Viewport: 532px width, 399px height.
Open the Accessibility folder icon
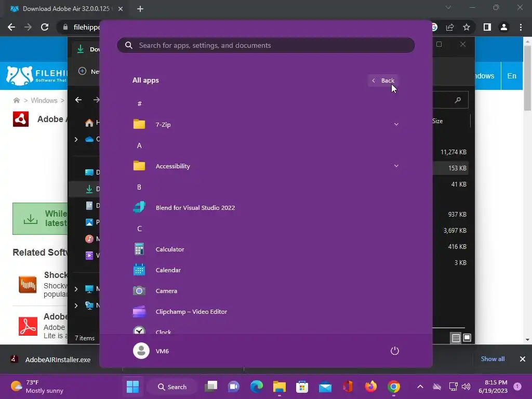[x=139, y=166]
